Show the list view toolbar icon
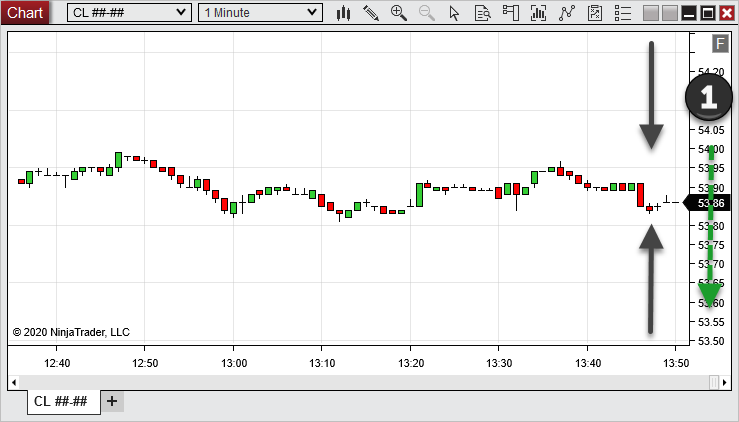This screenshot has width=739, height=422. coord(623,13)
